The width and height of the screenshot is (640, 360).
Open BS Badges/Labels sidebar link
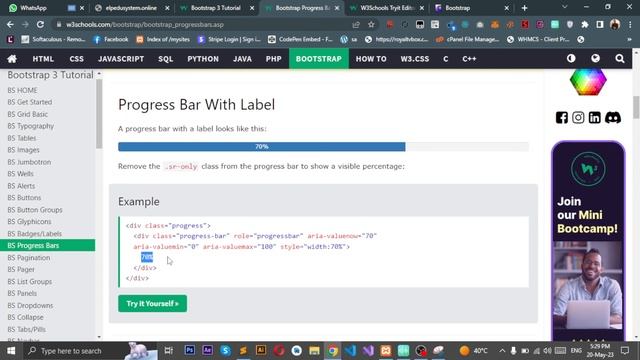pos(35,234)
